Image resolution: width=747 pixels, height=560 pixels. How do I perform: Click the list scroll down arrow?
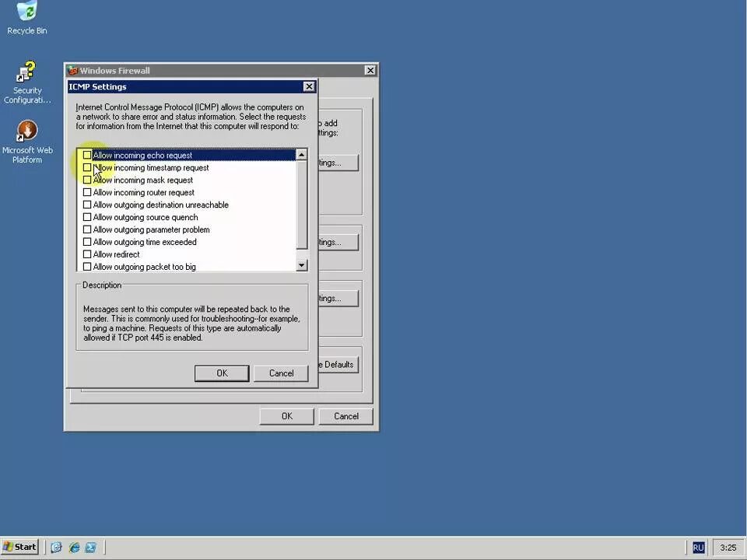(301, 265)
